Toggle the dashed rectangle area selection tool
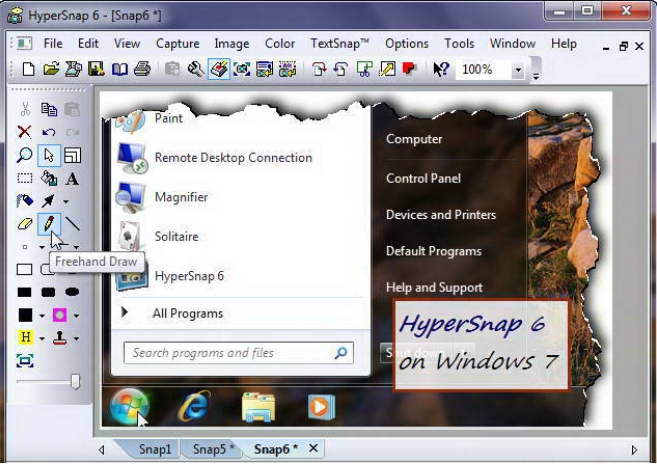This screenshot has height=465, width=657. 24,178
